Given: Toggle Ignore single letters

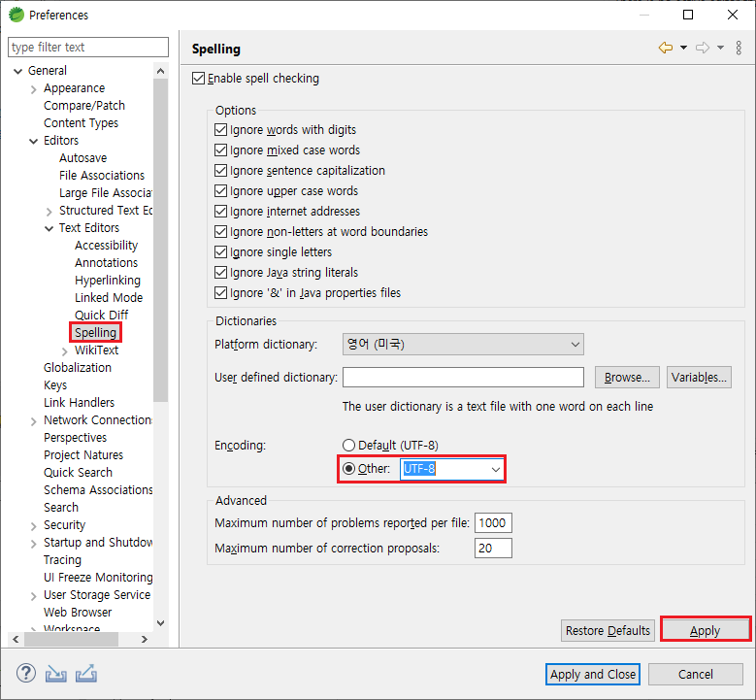Looking at the screenshot, I should point(220,251).
